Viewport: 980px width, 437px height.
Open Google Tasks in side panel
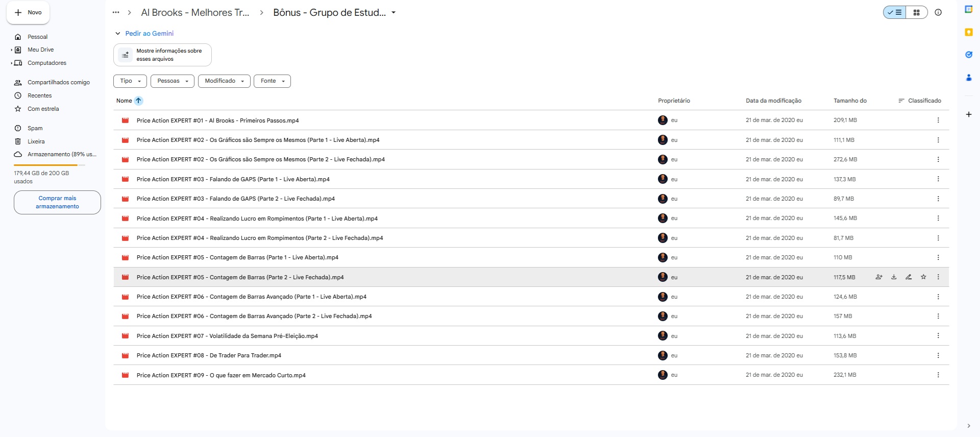(968, 55)
